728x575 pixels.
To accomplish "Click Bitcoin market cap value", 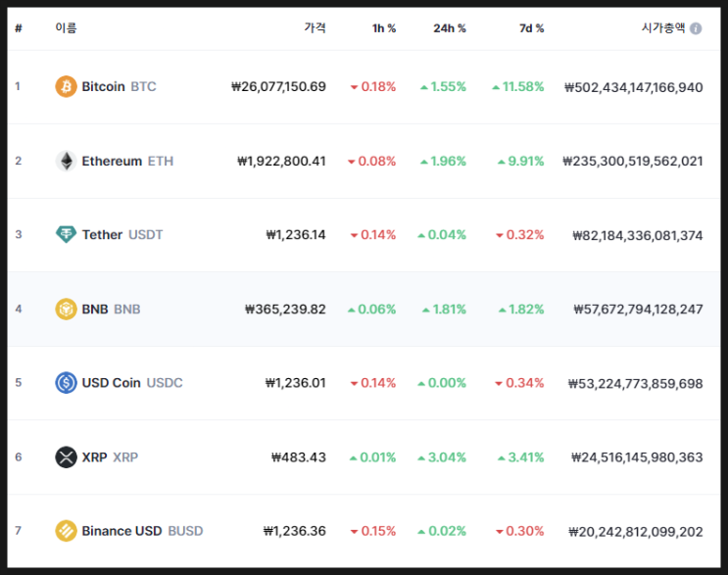I will click(633, 86).
